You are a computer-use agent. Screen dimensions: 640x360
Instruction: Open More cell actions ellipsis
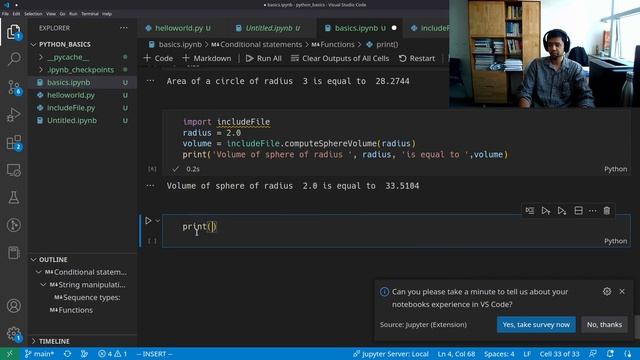pyautogui.click(x=593, y=211)
